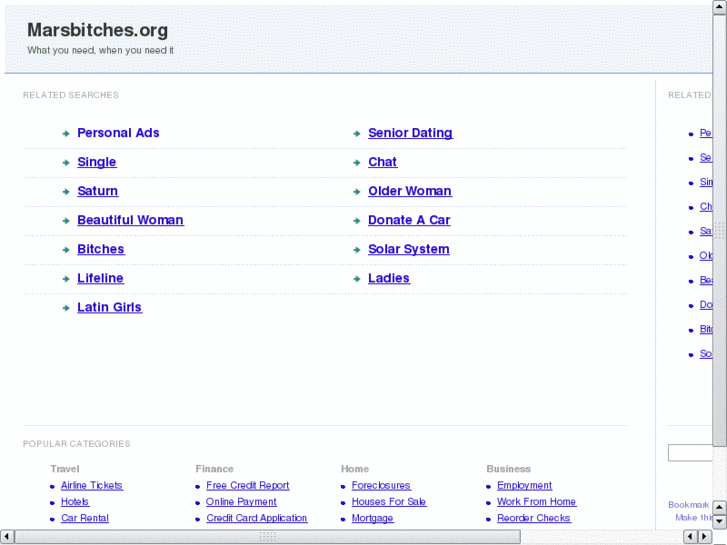Select the Beautiful Woman link
This screenshot has width=727, height=545.
pos(130,220)
